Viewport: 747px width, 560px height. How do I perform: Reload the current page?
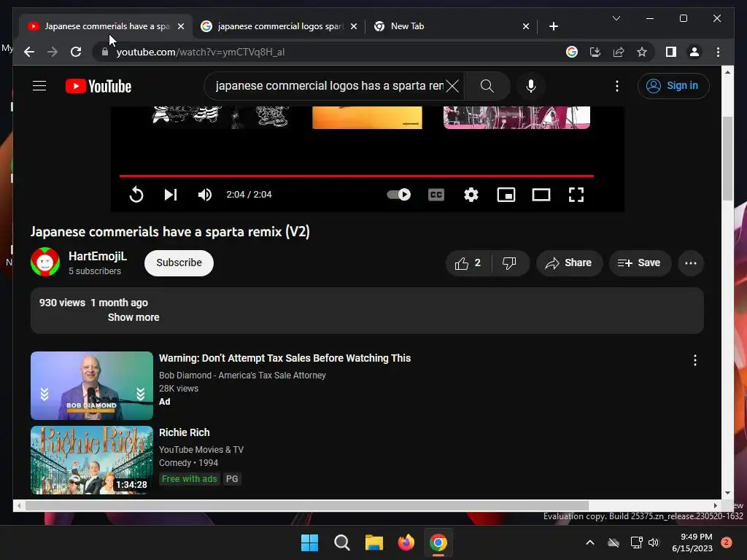pos(76,52)
